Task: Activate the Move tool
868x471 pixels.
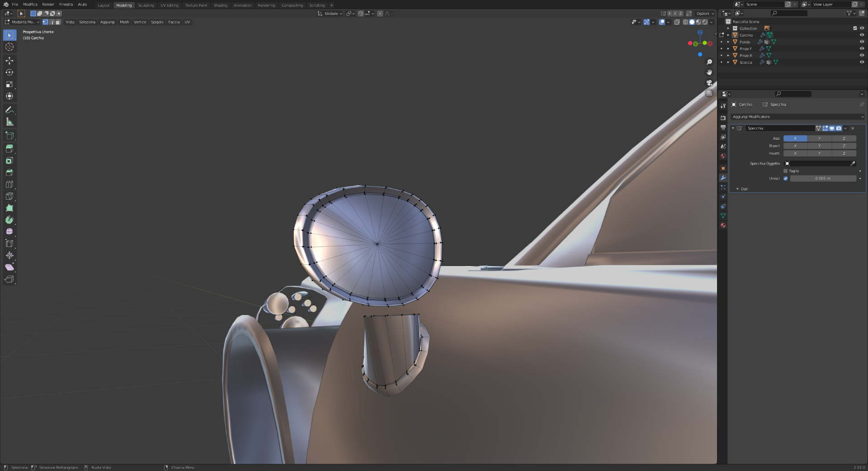Action: coord(9,61)
